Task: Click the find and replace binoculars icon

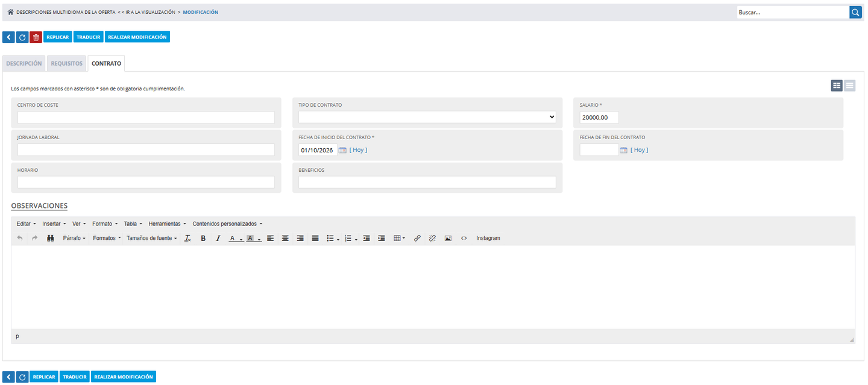Action: [51, 239]
